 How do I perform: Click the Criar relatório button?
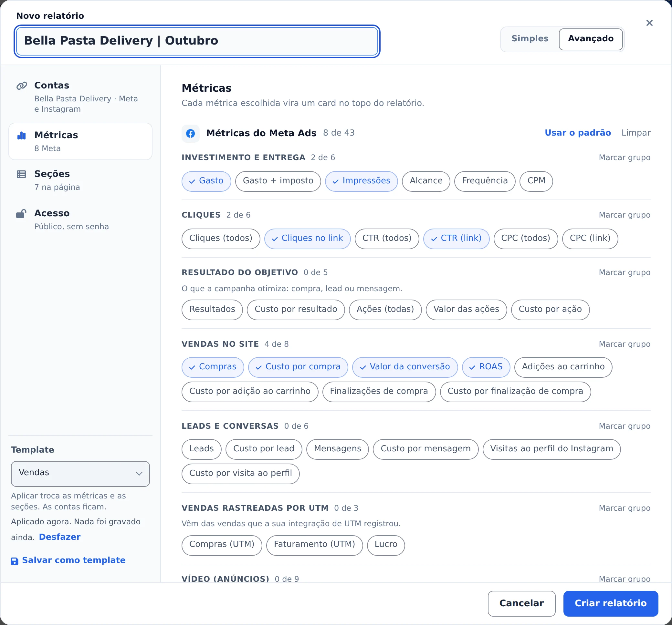coord(610,603)
